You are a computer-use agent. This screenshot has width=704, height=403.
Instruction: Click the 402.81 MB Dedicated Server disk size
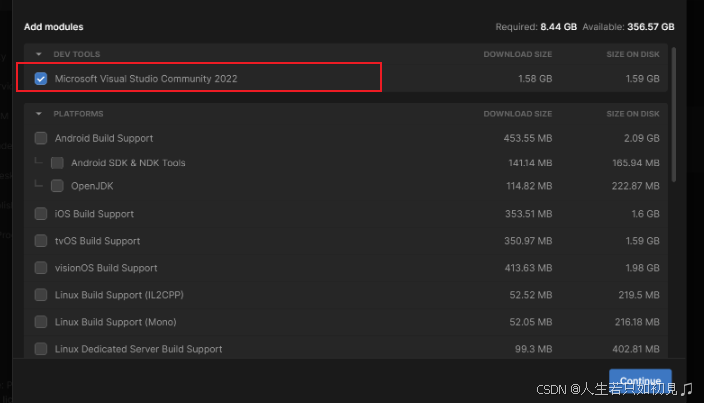tap(636, 349)
